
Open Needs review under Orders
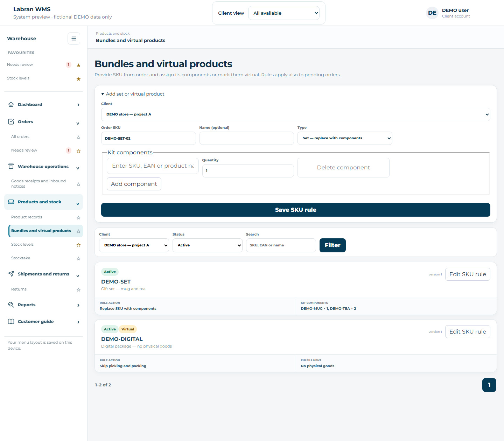click(24, 150)
